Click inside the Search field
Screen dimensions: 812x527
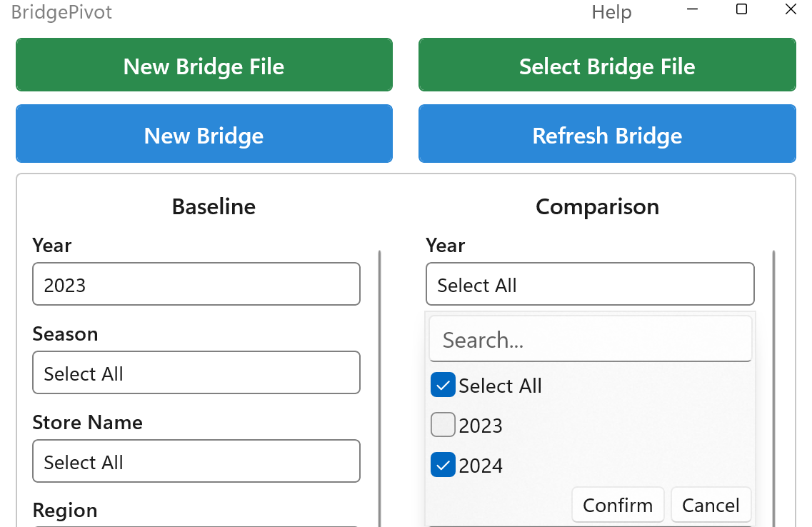590,339
